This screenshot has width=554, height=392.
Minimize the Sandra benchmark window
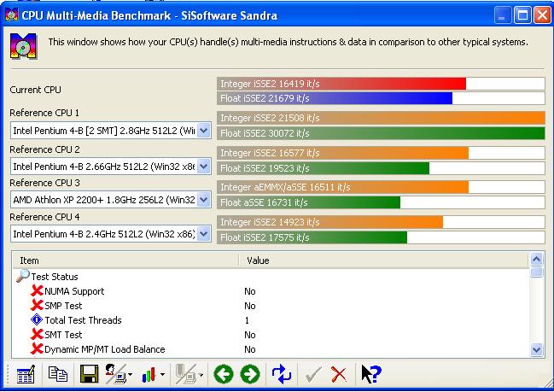pyautogui.click(x=503, y=15)
